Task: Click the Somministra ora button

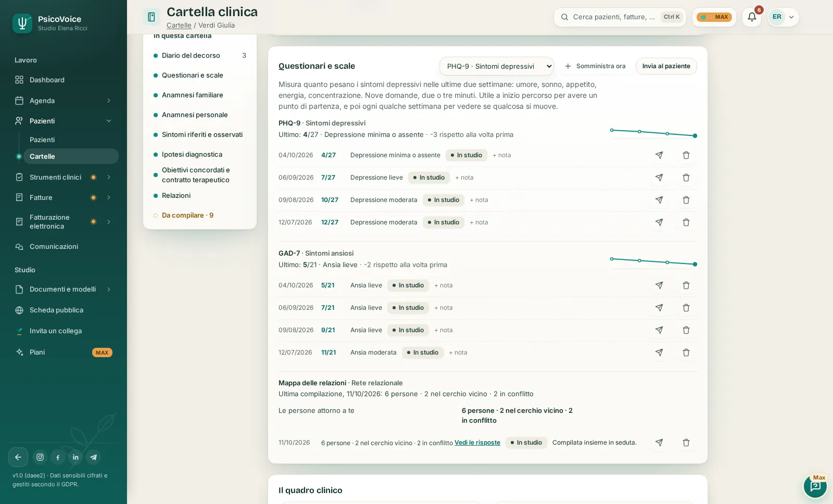Action: [595, 66]
